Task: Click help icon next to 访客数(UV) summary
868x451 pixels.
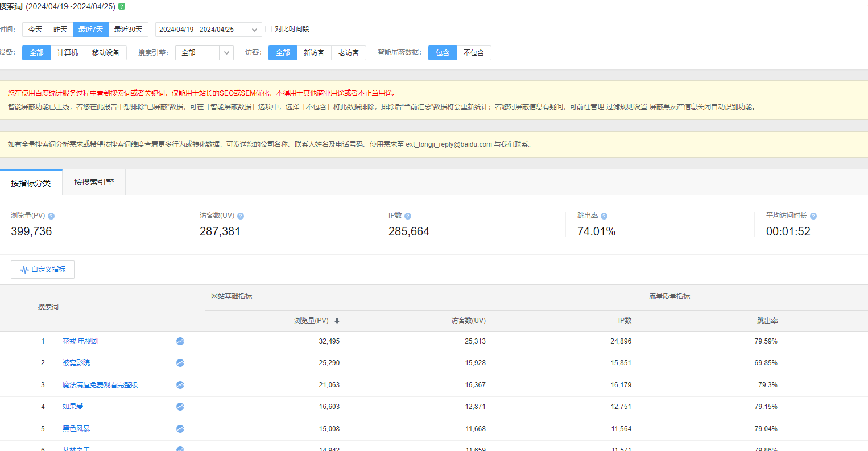Action: [x=241, y=216]
